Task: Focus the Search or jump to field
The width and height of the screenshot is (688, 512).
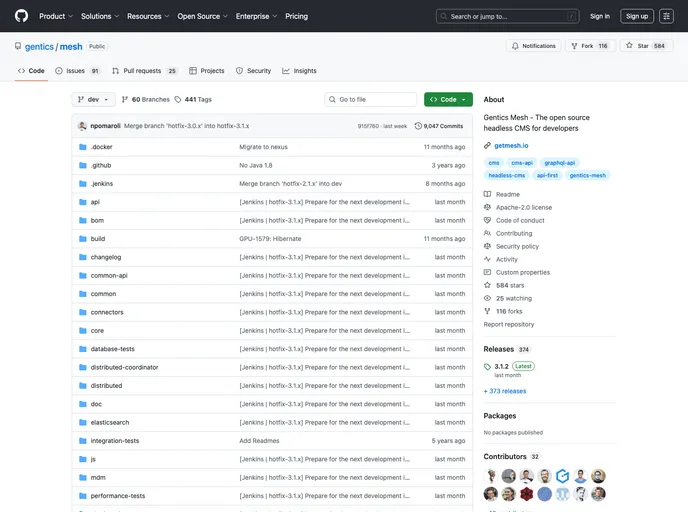Action: (x=507, y=16)
